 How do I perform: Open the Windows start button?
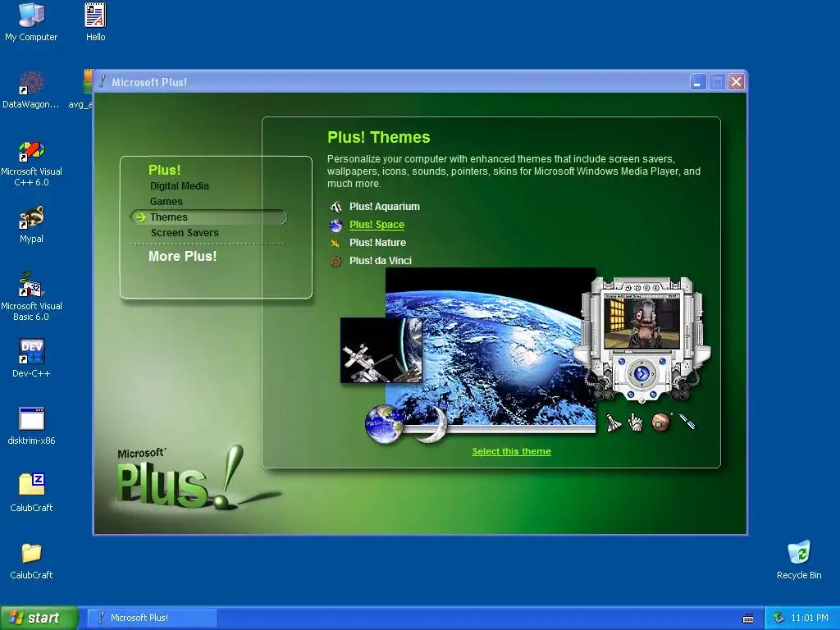(x=39, y=618)
